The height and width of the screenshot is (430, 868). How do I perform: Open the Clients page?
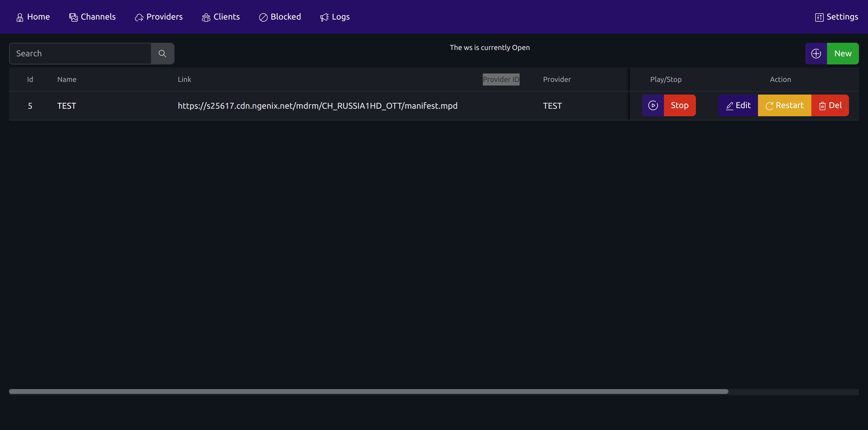pyautogui.click(x=221, y=17)
